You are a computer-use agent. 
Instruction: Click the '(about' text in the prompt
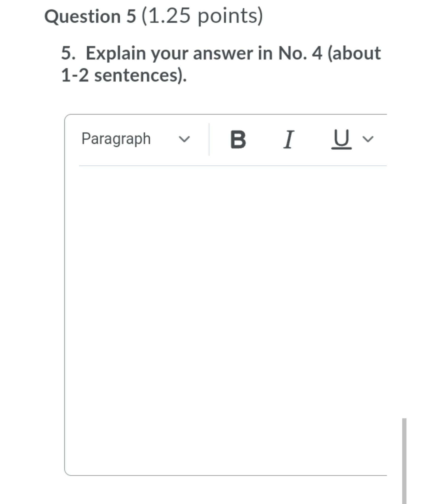pyautogui.click(x=354, y=53)
